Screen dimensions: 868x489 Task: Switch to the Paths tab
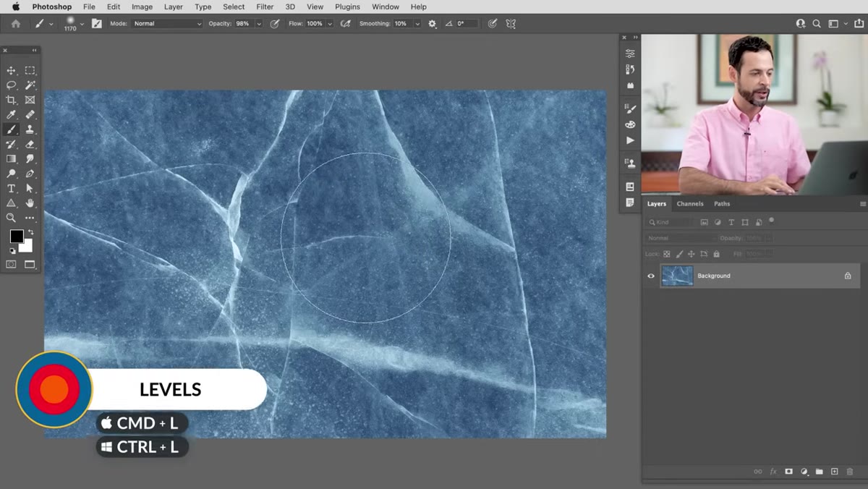(x=722, y=204)
